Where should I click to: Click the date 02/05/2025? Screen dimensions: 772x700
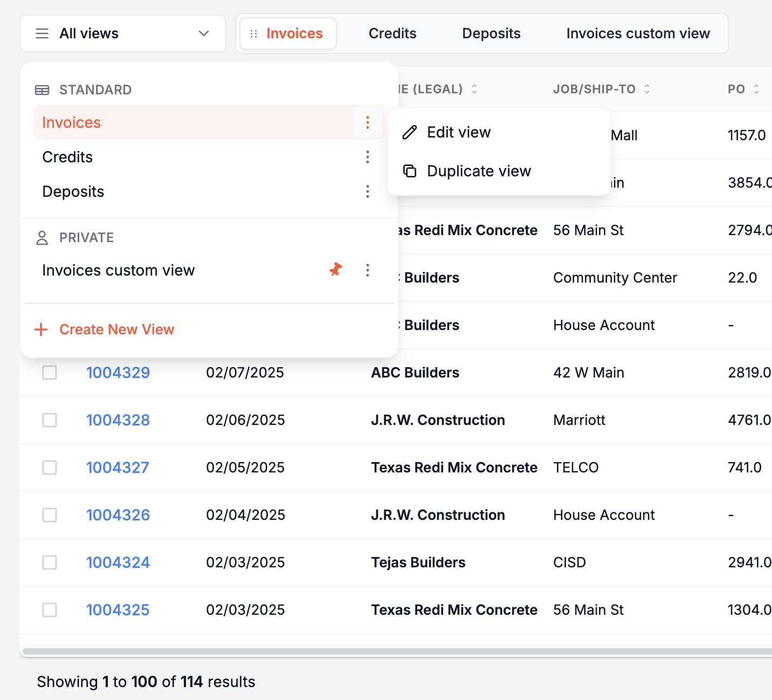point(245,468)
